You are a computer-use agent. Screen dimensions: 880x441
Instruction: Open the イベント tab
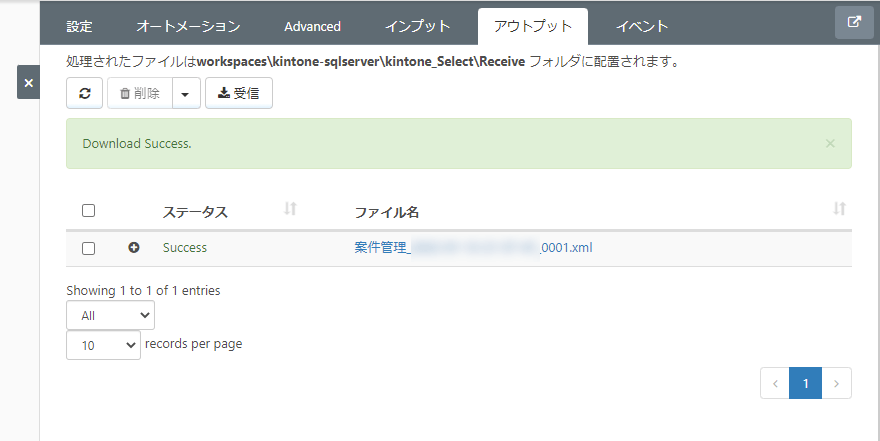[642, 26]
